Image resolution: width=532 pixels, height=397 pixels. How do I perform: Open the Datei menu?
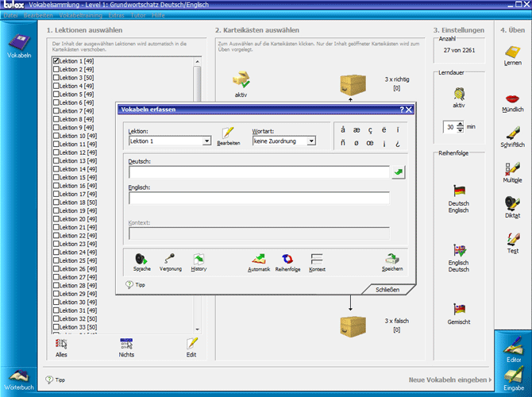pos(11,15)
